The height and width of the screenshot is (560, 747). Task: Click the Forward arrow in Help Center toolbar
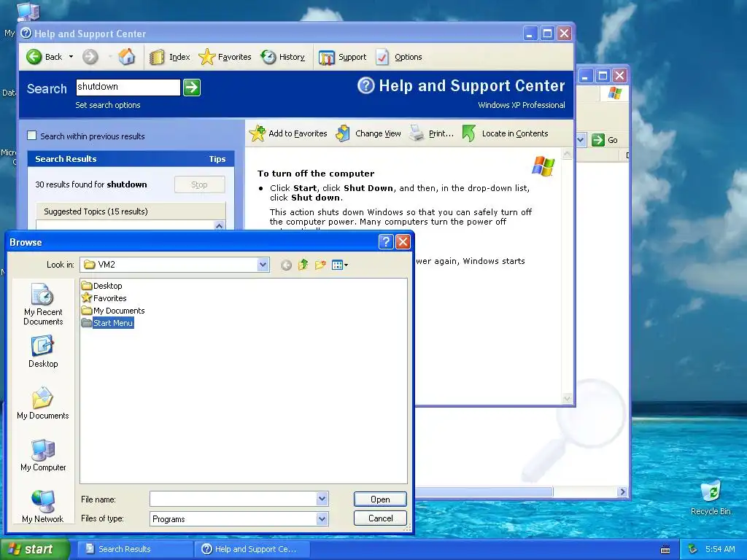[x=90, y=57]
